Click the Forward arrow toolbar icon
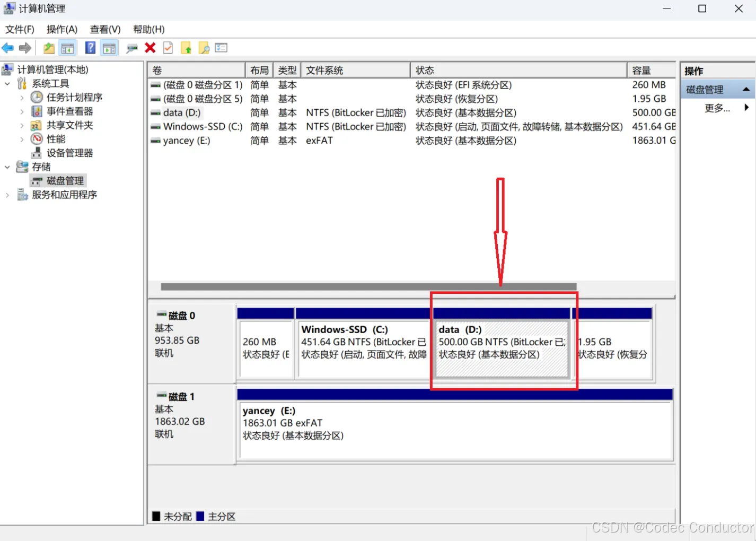This screenshot has height=541, width=756. pos(25,48)
